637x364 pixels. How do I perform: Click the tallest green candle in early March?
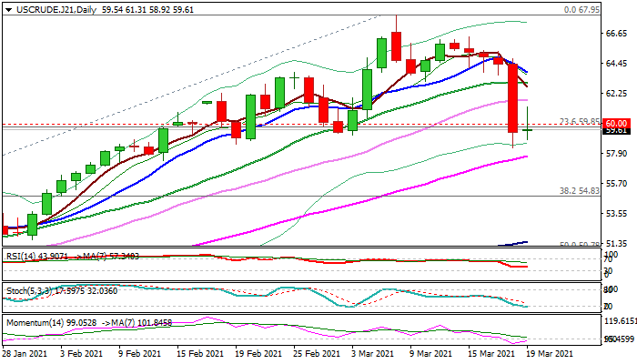tap(368, 89)
